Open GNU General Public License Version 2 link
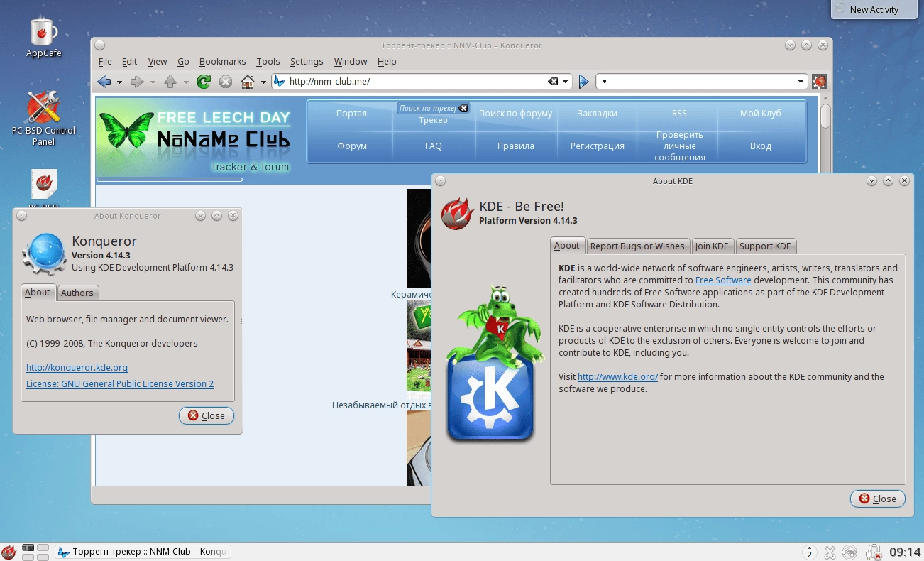 click(120, 383)
